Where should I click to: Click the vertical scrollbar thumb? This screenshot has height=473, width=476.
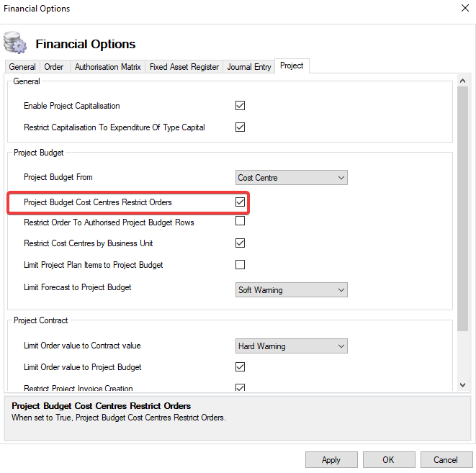463,209
